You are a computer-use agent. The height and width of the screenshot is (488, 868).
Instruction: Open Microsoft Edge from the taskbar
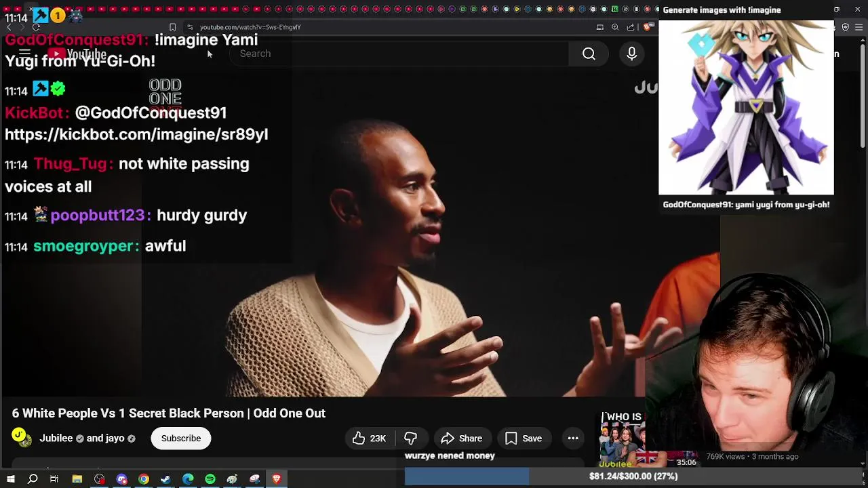[x=188, y=479]
